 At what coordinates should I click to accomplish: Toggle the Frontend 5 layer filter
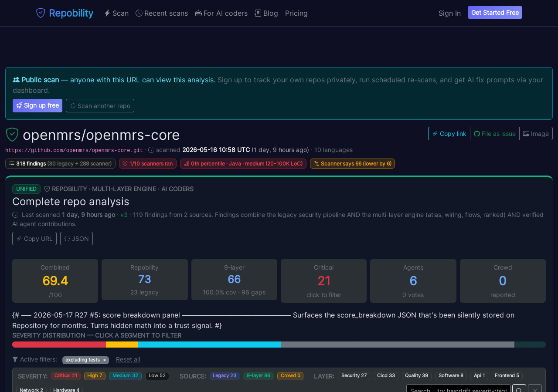click(x=507, y=375)
